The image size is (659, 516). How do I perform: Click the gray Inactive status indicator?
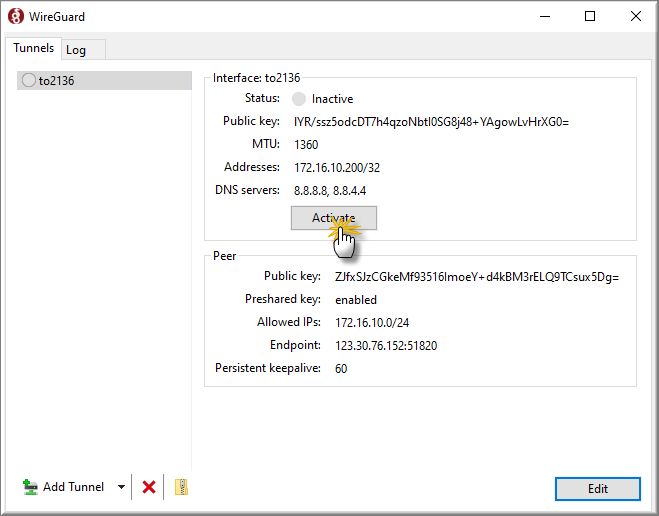click(299, 99)
